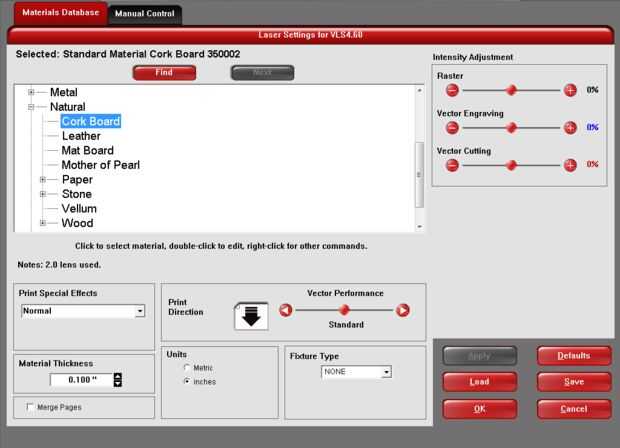Open the Print Special Effects dropdown

[x=140, y=311]
